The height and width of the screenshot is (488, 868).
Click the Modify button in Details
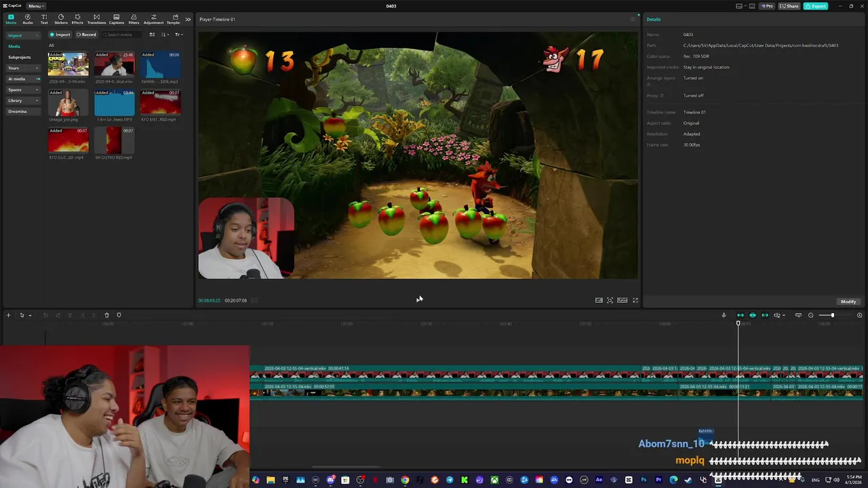tap(848, 302)
